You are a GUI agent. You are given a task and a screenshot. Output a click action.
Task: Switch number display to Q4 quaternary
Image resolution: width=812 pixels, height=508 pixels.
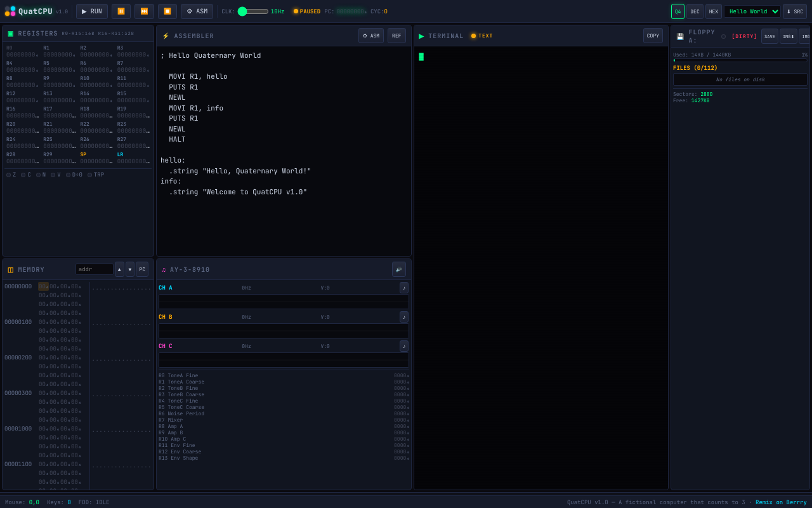678,11
